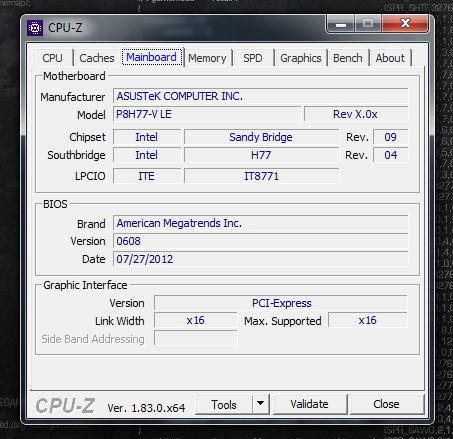Go to the Memory tab
Image resolution: width=453 pixels, height=439 pixels.
[x=207, y=58]
